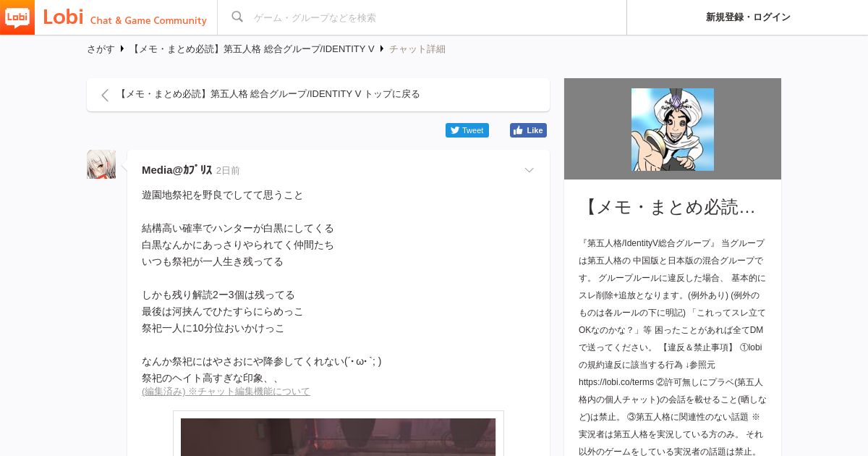Open the Media@カプリス username profile
The width and height of the screenshot is (868, 456).
click(177, 170)
